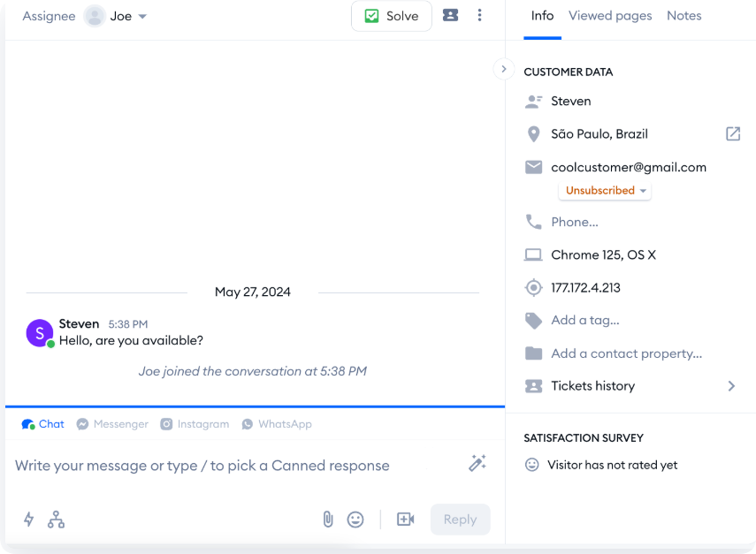
Task: Select the Messenger channel
Action: tap(112, 424)
